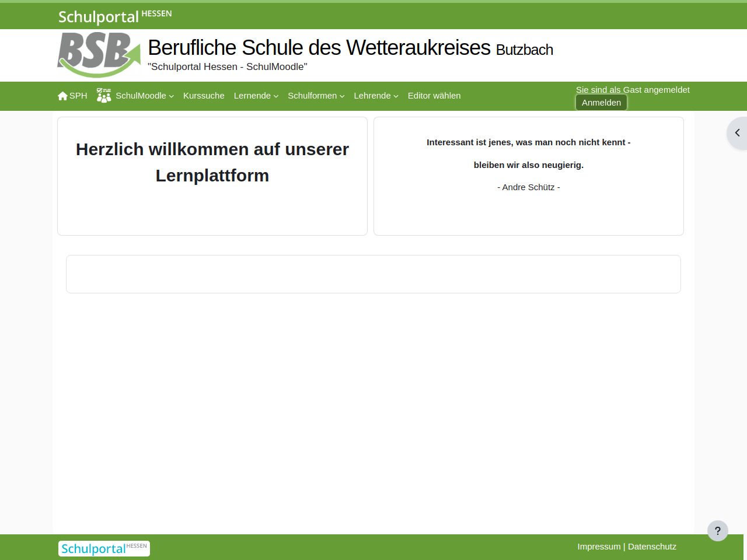Click the Herzlich willkommen heading
The image size is (747, 560).
[212, 162]
